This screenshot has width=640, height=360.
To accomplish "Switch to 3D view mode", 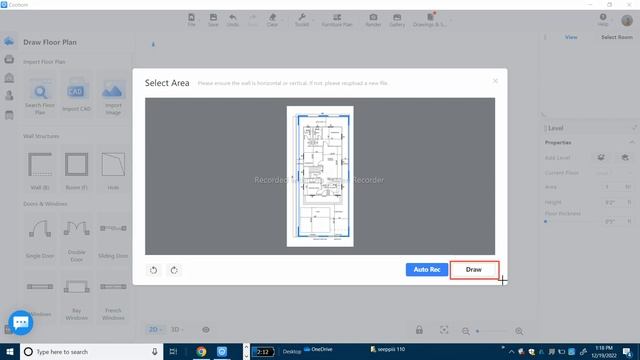I will click(177, 329).
